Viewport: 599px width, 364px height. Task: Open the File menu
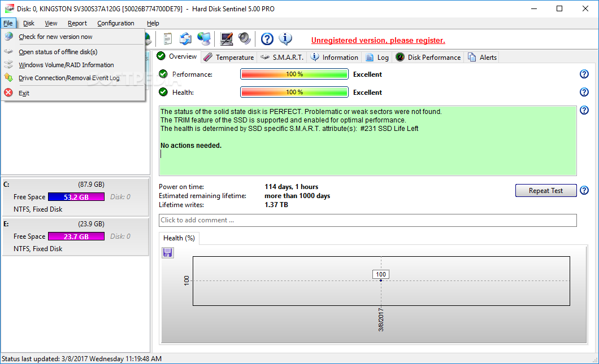[x=8, y=23]
